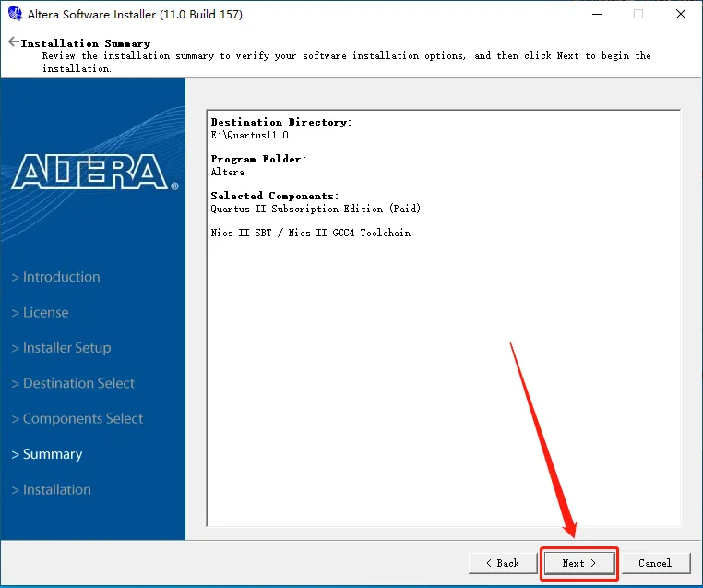Click the Altera installer title bar icon

16,14
